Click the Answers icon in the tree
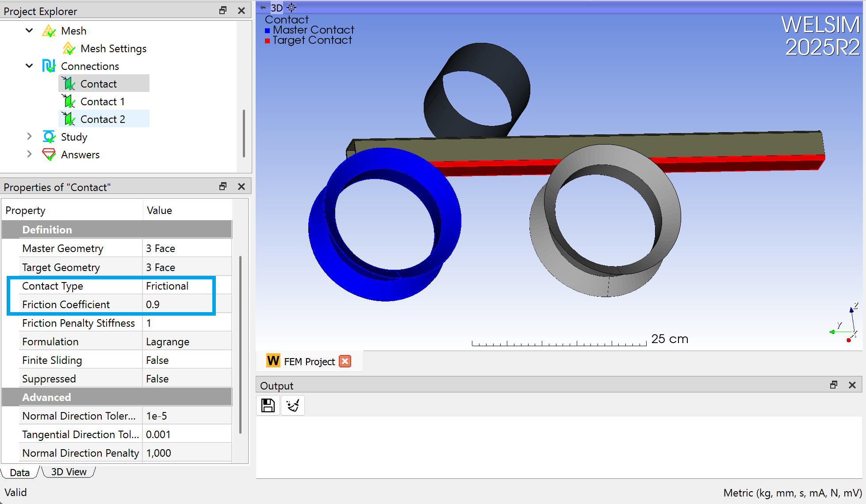The image size is (866, 504). click(49, 154)
